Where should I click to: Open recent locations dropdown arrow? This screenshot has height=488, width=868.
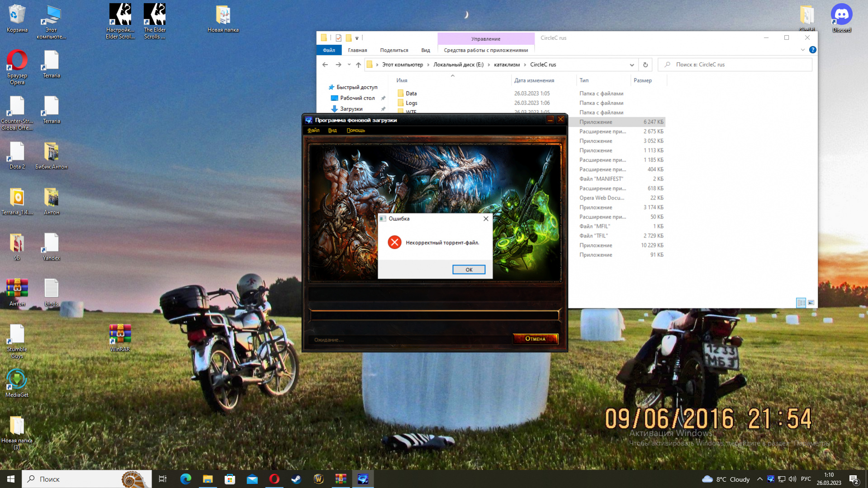point(349,65)
